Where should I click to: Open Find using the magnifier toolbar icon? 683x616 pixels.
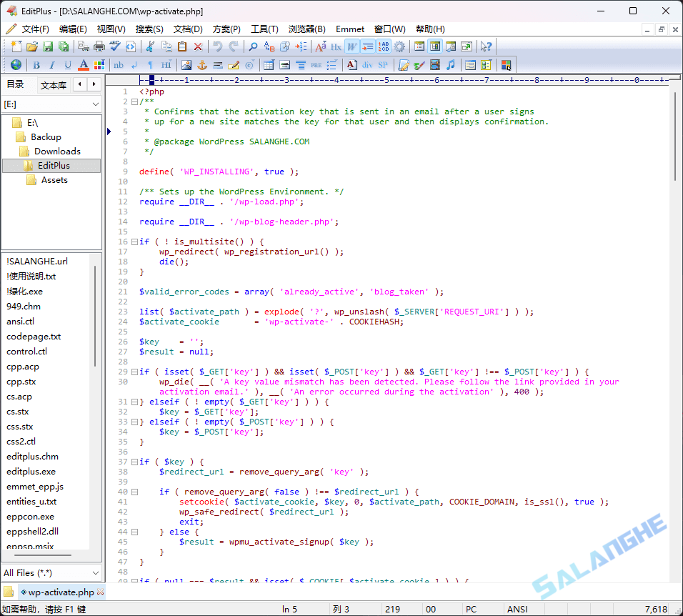(x=253, y=46)
